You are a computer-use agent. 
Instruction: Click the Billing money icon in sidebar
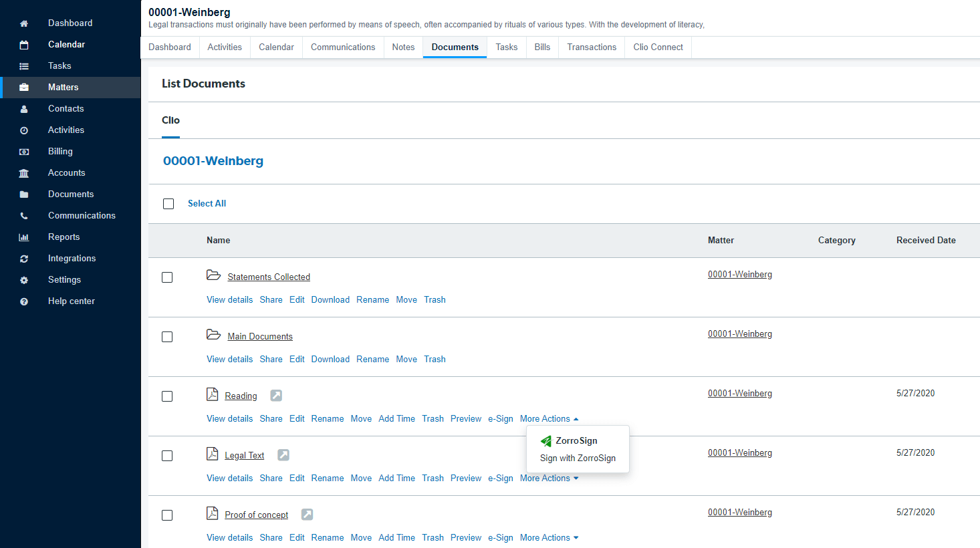24,152
